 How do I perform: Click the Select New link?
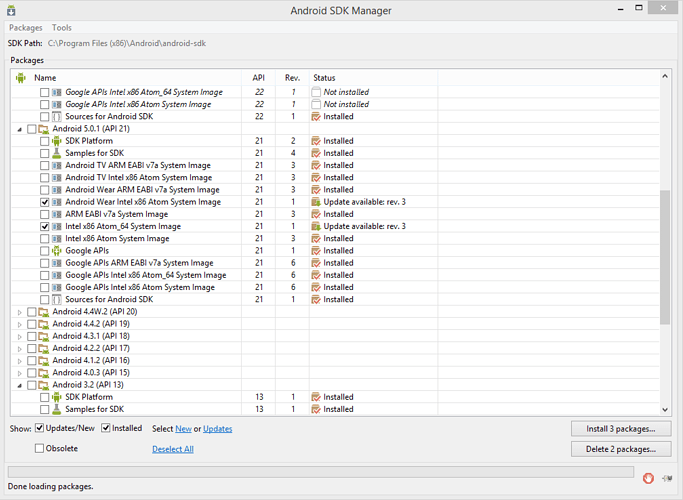click(183, 429)
